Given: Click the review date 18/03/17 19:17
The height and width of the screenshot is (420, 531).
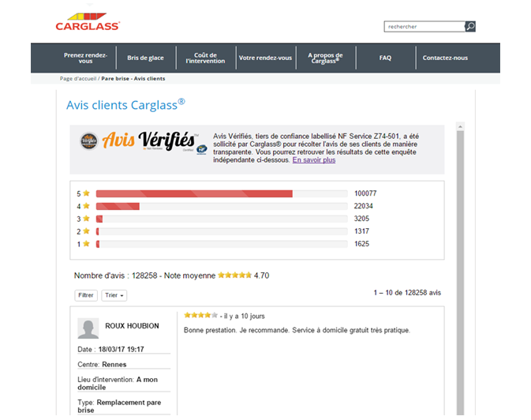Looking at the screenshot, I should (122, 349).
